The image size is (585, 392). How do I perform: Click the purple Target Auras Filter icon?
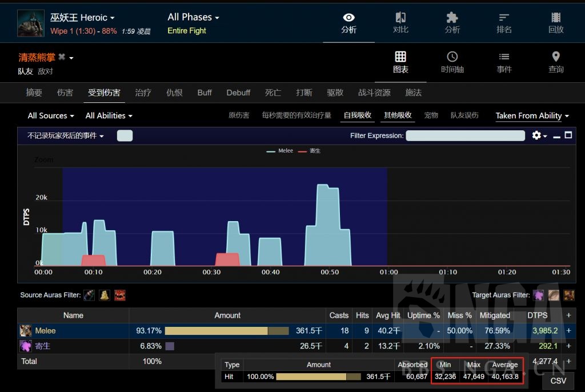[539, 295]
